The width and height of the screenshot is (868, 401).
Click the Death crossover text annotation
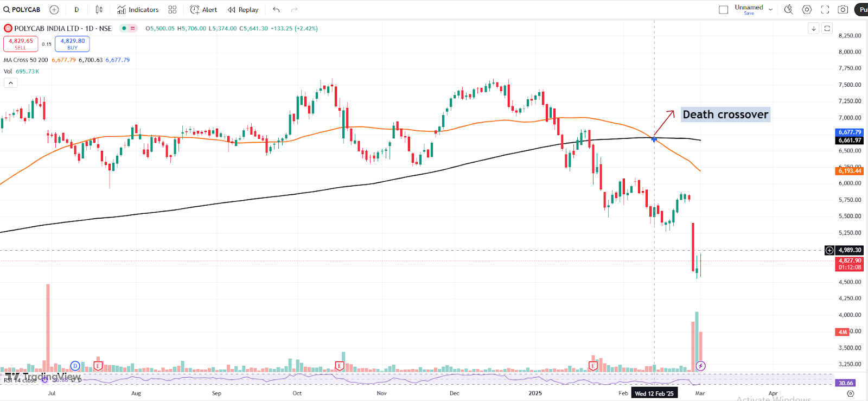[x=725, y=114]
